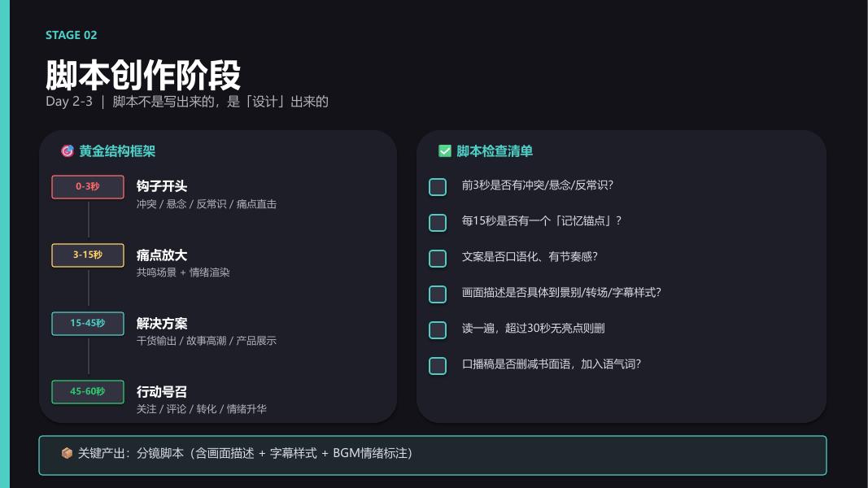Tick the 口播稿是否删减书面语 checkbox
868x488 pixels.
coord(438,366)
